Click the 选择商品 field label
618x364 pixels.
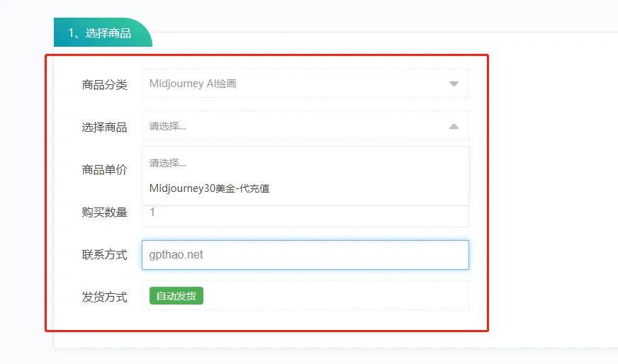click(104, 127)
